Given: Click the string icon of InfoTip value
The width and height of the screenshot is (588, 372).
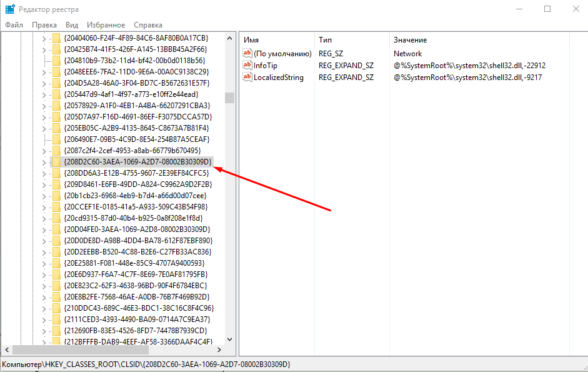Looking at the screenshot, I should (247, 66).
